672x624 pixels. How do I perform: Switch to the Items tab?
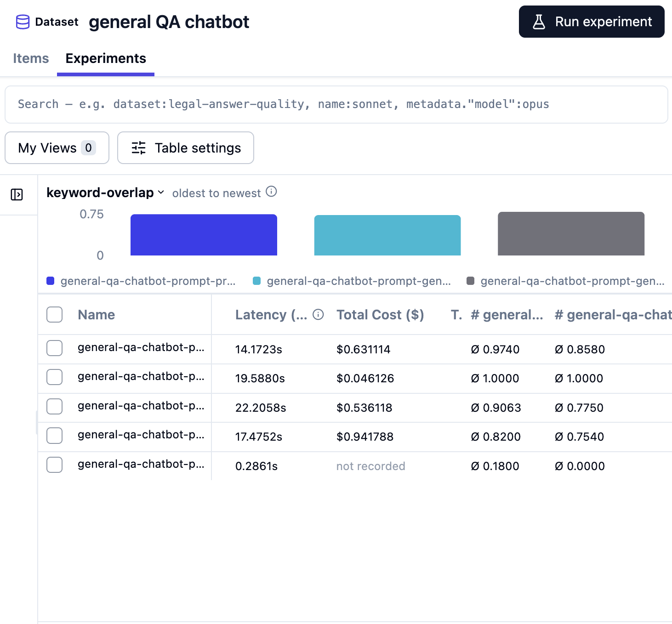click(31, 58)
